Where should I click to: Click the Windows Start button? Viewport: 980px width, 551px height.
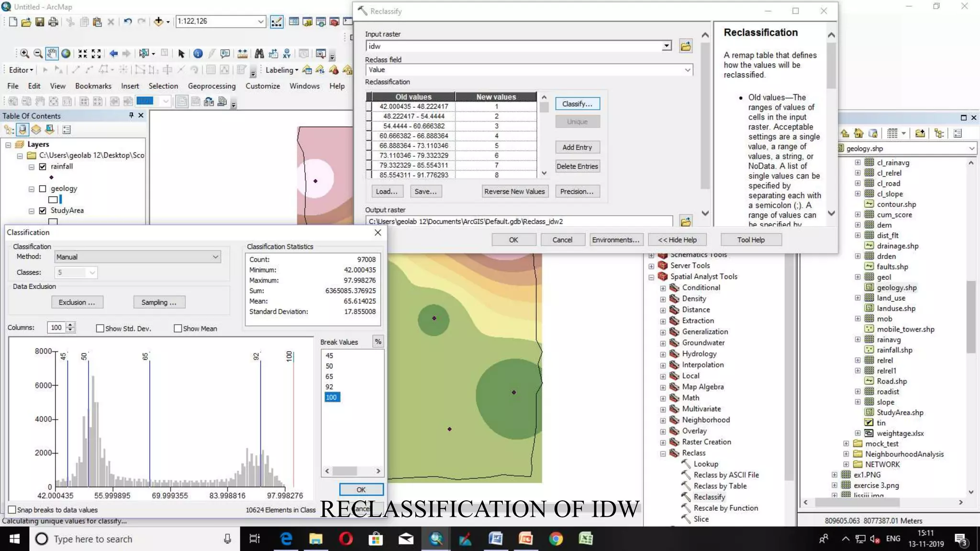pyautogui.click(x=14, y=539)
